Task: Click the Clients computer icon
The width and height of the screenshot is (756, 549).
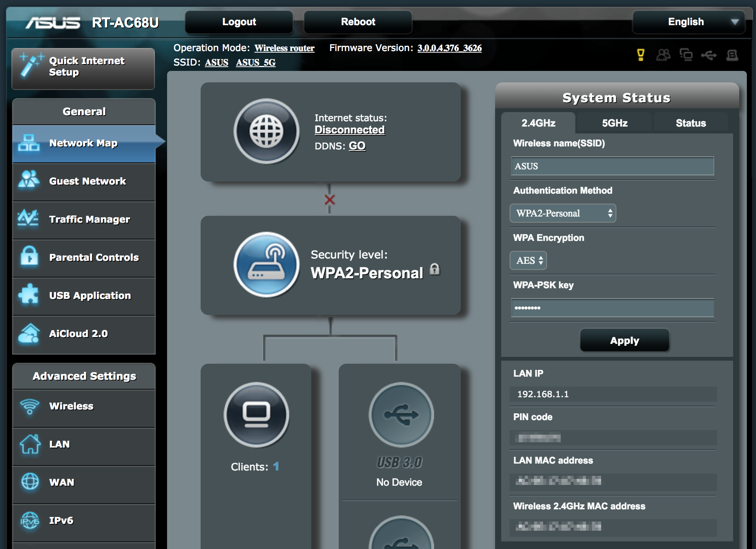Action: [256, 415]
